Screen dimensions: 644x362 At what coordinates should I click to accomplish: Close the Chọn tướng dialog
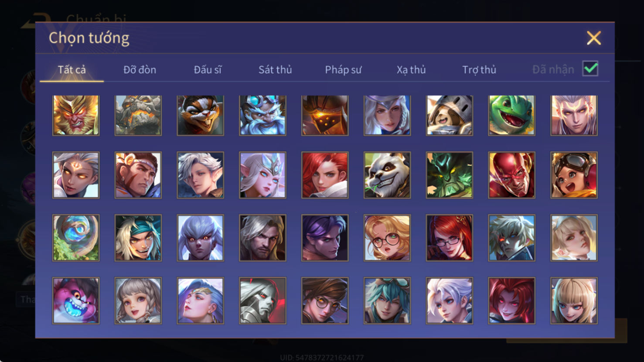pyautogui.click(x=594, y=38)
